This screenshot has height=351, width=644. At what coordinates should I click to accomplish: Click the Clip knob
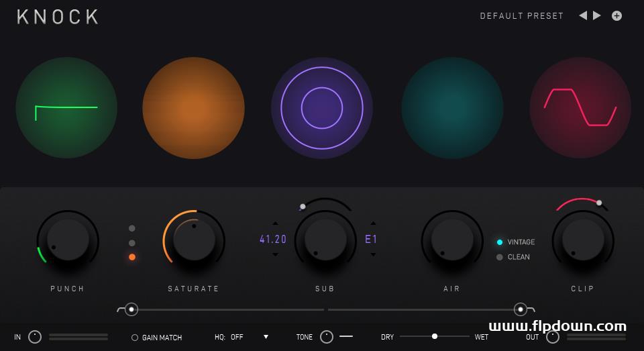[583, 240]
